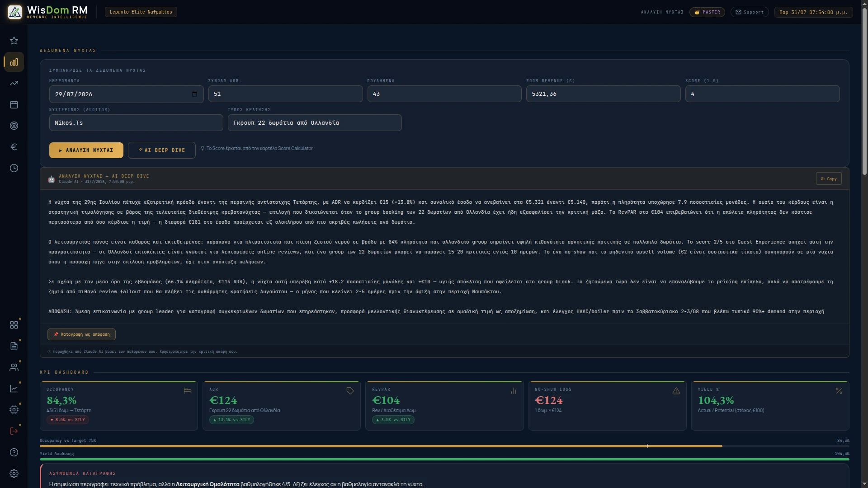Run the ΑΝΑΛΥΣΗ ΝΥΧΤΑΣ button

click(x=86, y=150)
